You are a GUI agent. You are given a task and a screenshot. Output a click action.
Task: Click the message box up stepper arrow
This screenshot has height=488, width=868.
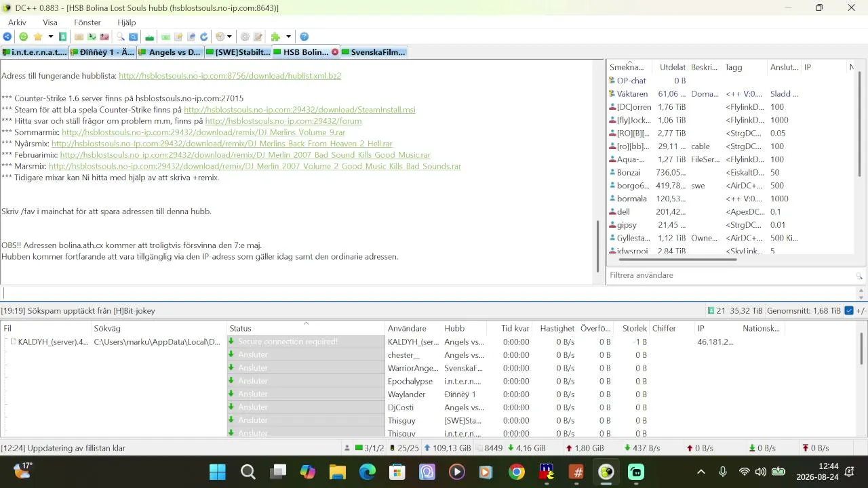[862, 289]
